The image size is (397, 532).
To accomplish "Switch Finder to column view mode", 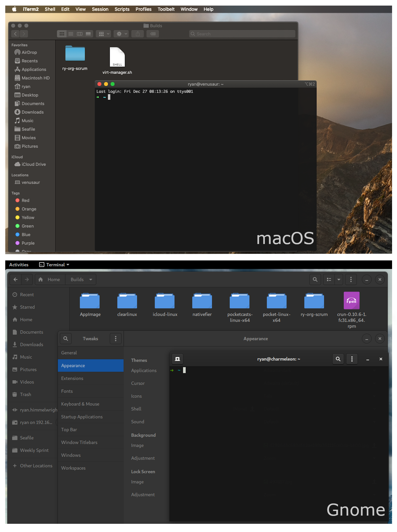I will pyautogui.click(x=80, y=34).
